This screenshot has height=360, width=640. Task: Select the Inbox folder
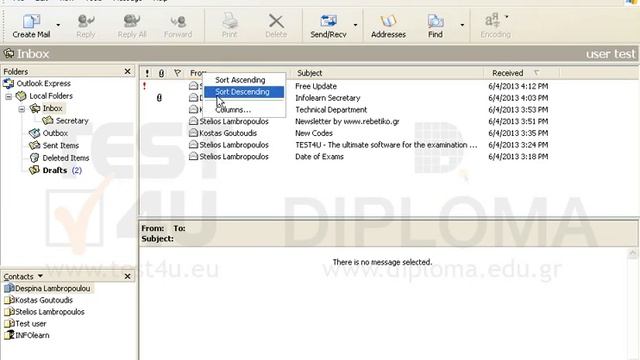pos(52,108)
